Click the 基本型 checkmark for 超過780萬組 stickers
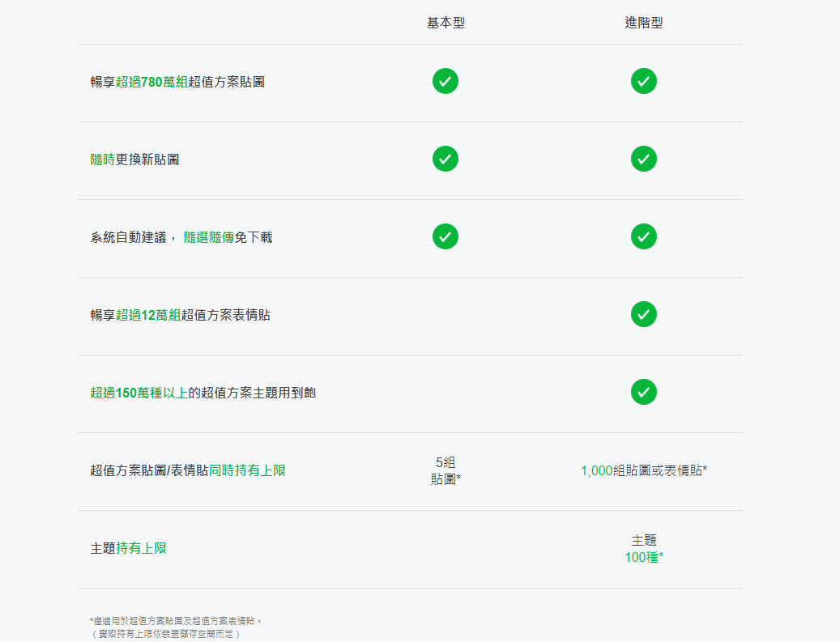 (445, 81)
